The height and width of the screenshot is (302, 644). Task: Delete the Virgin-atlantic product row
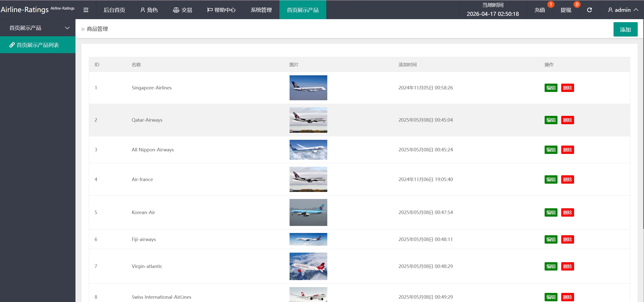pyautogui.click(x=567, y=266)
